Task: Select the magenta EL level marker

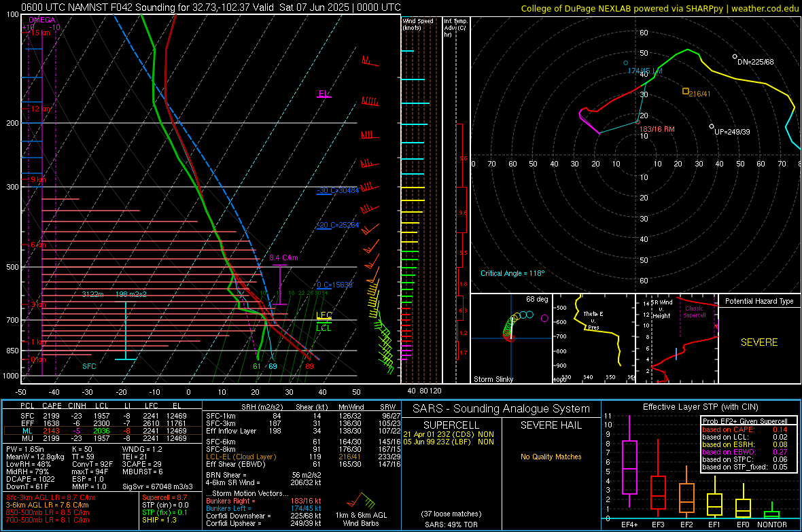Action: point(324,94)
